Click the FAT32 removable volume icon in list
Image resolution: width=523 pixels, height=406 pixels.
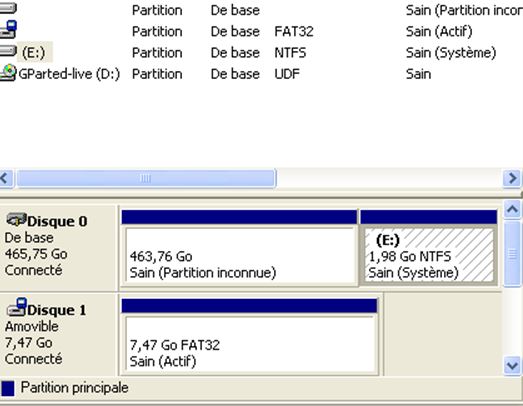pyautogui.click(x=8, y=30)
